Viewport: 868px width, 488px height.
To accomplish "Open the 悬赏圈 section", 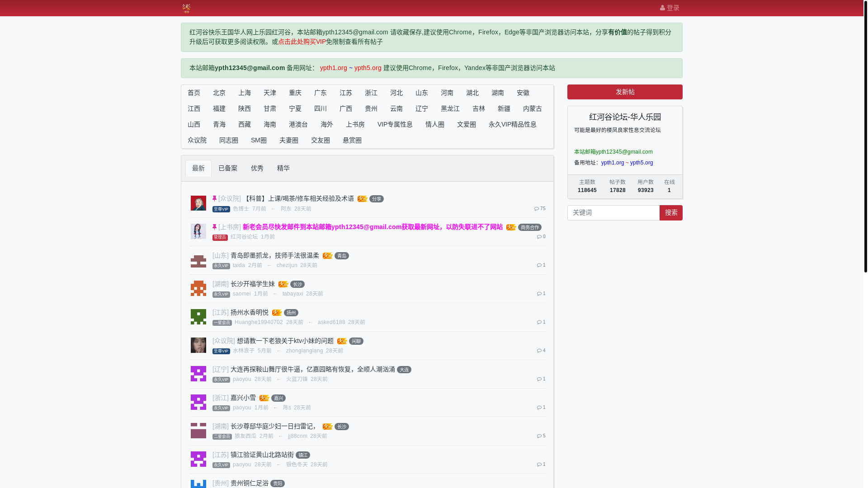I will point(352,140).
